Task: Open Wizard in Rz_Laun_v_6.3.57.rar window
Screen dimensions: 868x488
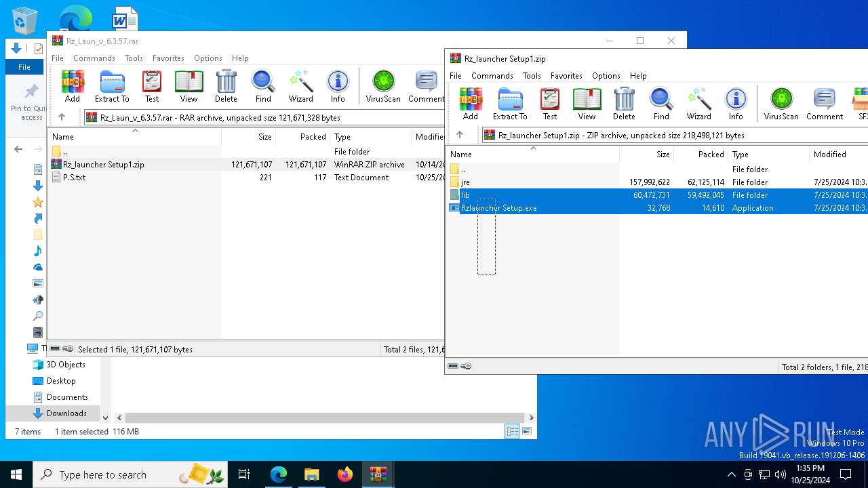Action: [300, 86]
